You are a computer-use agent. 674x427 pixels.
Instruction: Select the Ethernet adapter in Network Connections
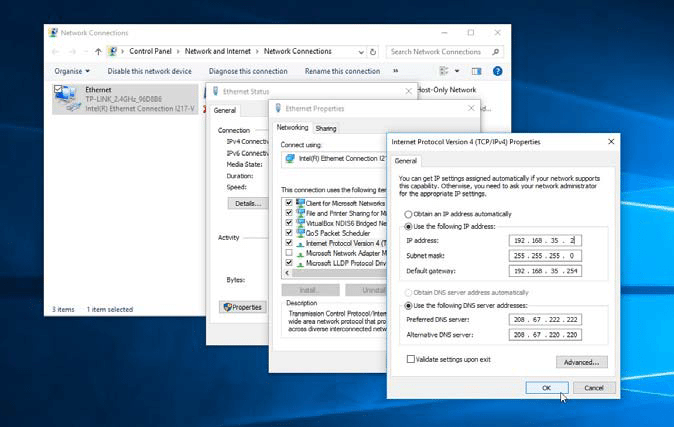[125, 99]
